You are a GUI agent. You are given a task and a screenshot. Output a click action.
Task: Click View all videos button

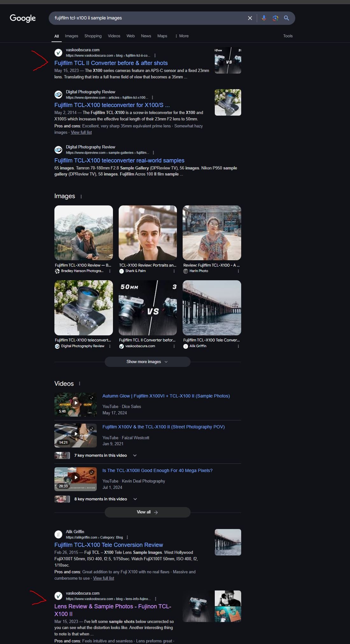(148, 512)
